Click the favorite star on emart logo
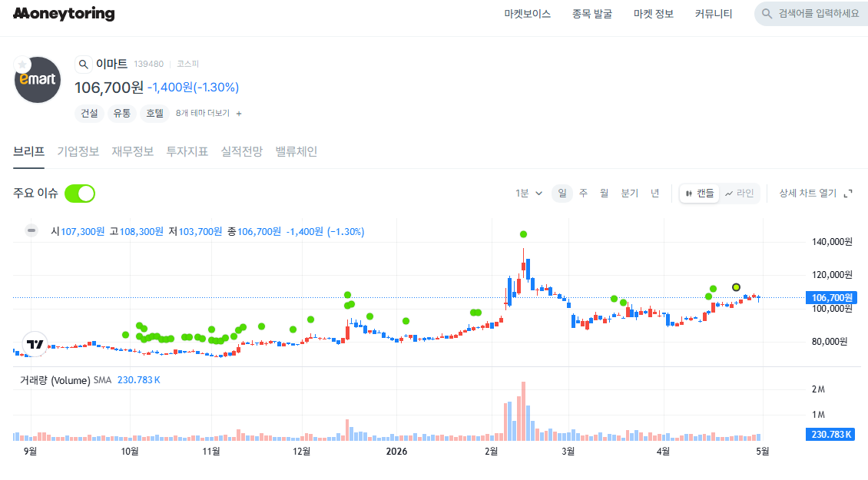 coord(22,65)
